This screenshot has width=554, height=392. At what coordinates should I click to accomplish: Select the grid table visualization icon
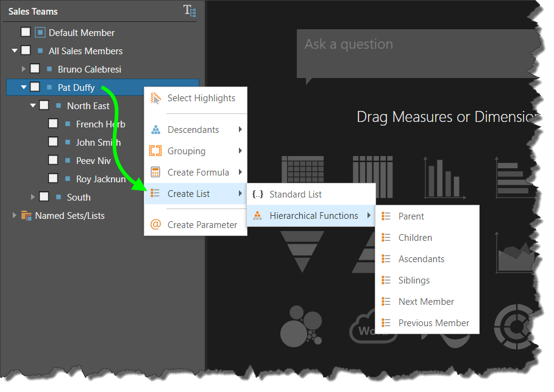click(302, 169)
